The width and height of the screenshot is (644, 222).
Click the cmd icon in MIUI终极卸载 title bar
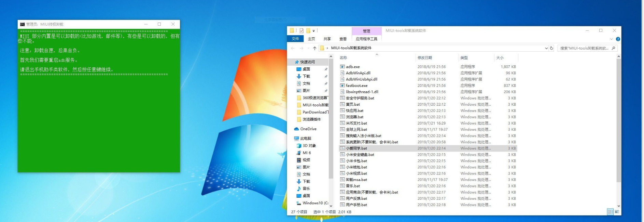(22, 24)
